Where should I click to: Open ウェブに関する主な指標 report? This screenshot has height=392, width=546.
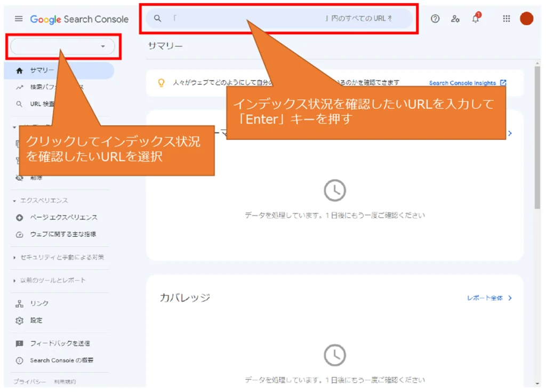(x=62, y=234)
